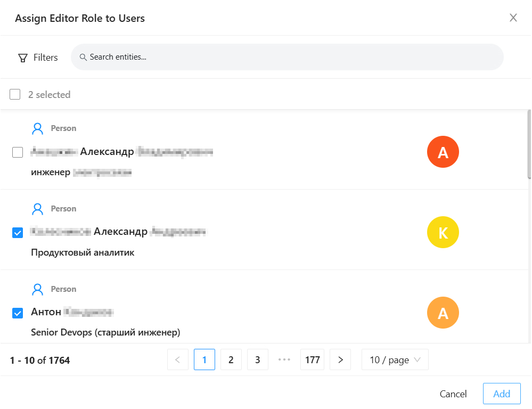Jump to page 2 of results

(231, 360)
